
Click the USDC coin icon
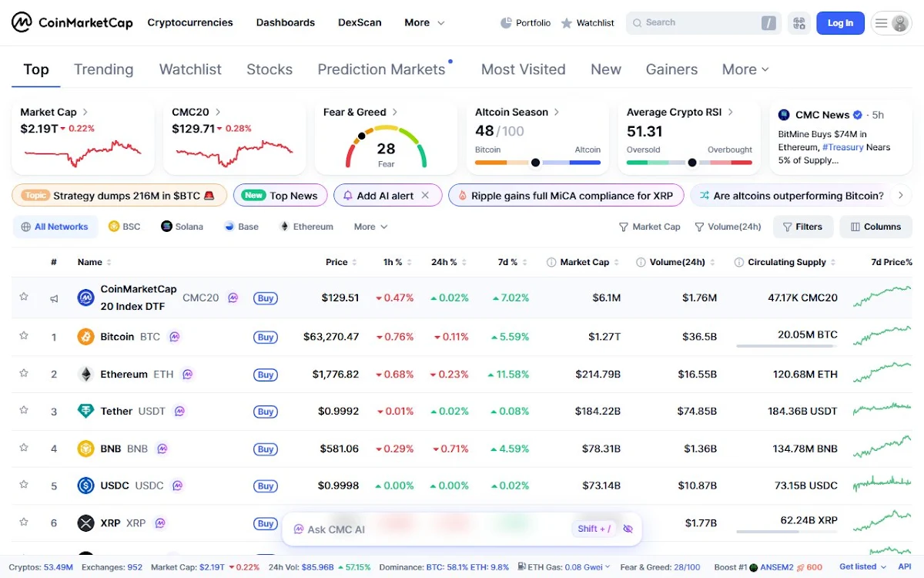85,486
